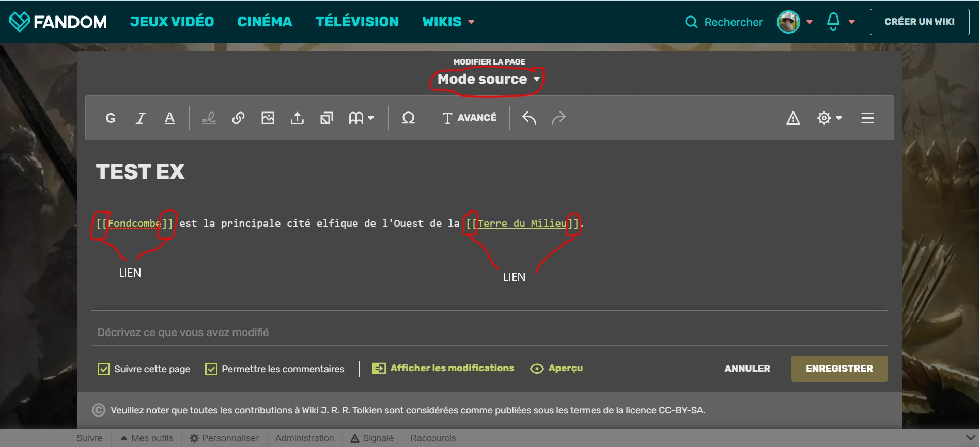This screenshot has width=980, height=447.
Task: Undo the last edit
Action: [x=529, y=118]
